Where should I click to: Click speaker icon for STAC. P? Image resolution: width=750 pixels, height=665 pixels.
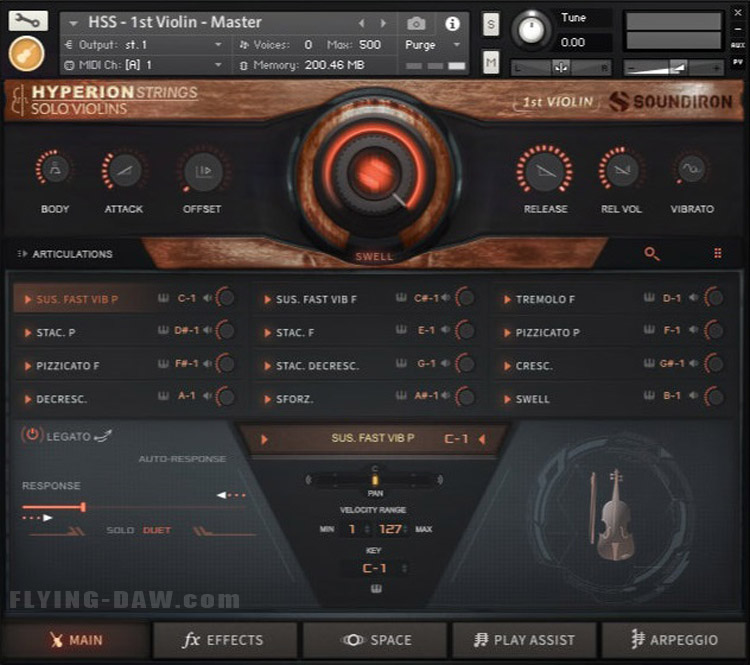coord(207,330)
